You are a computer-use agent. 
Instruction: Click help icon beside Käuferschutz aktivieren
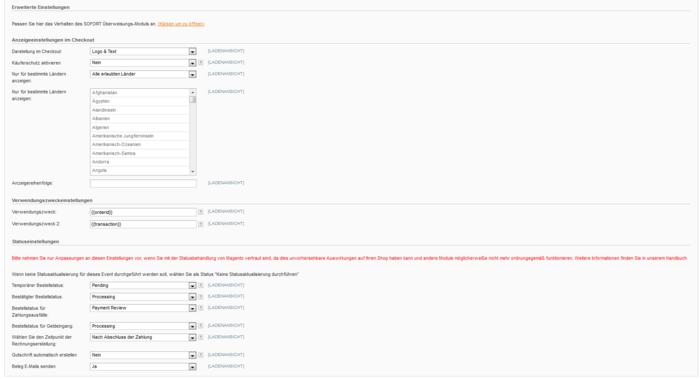(x=201, y=63)
